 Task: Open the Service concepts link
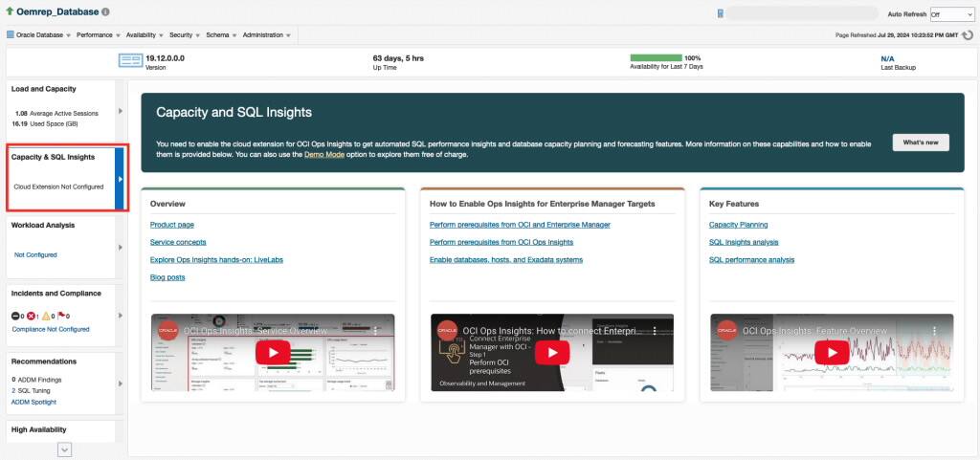point(178,242)
